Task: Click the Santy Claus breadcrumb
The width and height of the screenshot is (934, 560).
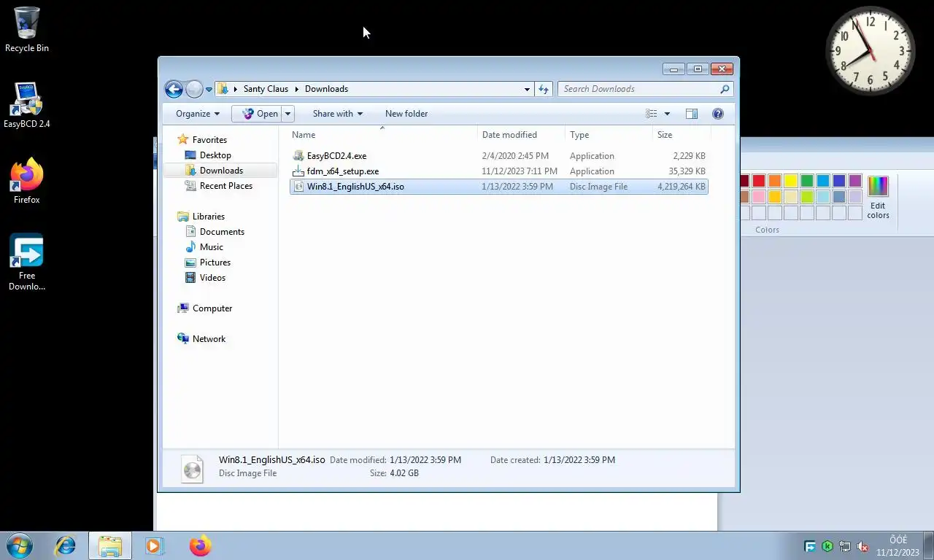Action: [x=266, y=89]
